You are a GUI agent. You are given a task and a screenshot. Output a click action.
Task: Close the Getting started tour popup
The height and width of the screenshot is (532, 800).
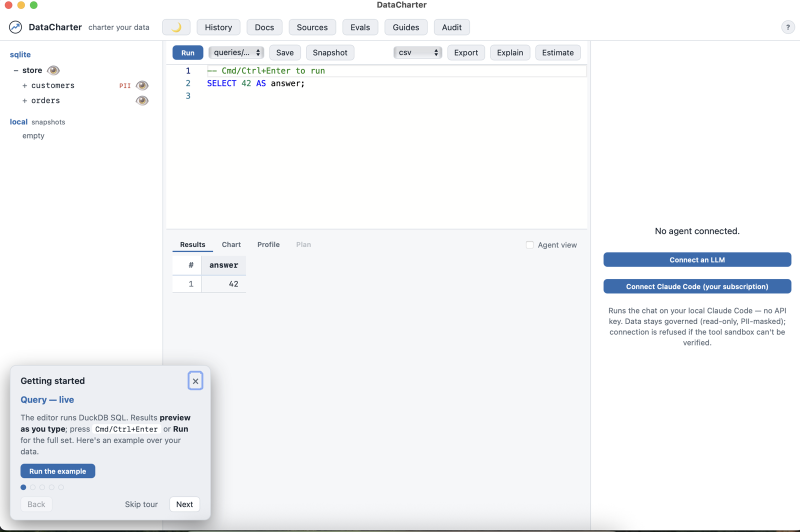195,381
